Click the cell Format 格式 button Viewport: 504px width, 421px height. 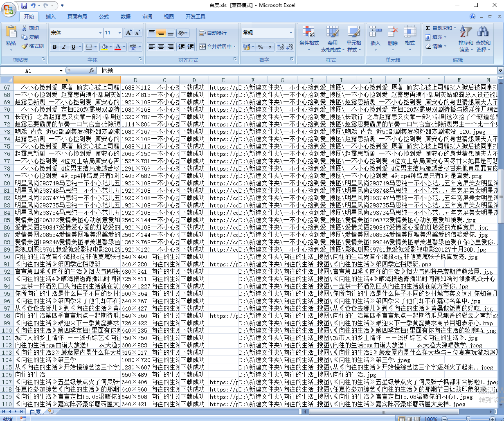click(410, 39)
